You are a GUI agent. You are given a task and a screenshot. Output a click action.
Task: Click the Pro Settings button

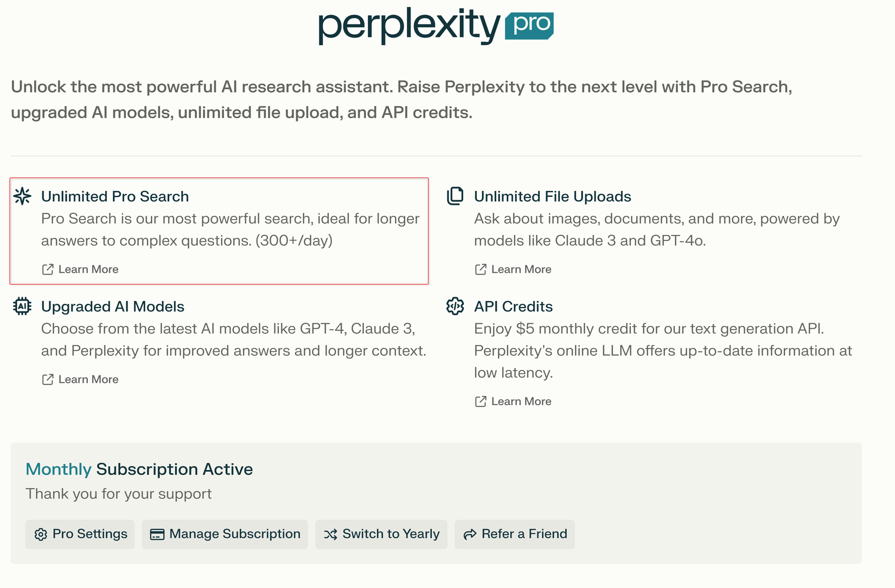click(80, 534)
